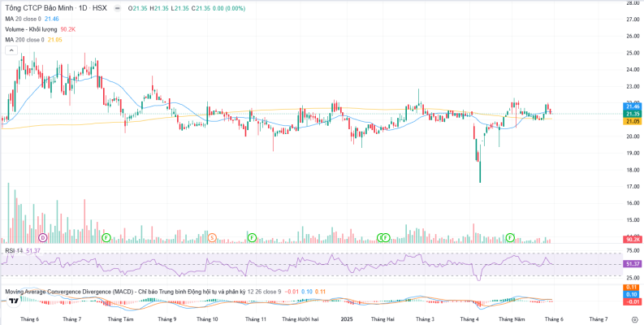
Task: Click the Tháng 3 time axis label
Action: point(425,318)
